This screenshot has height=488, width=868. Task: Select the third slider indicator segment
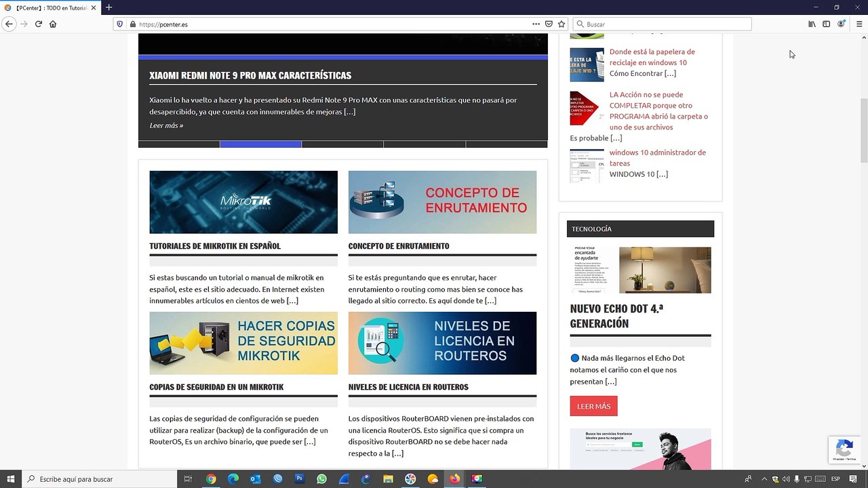[342, 144]
